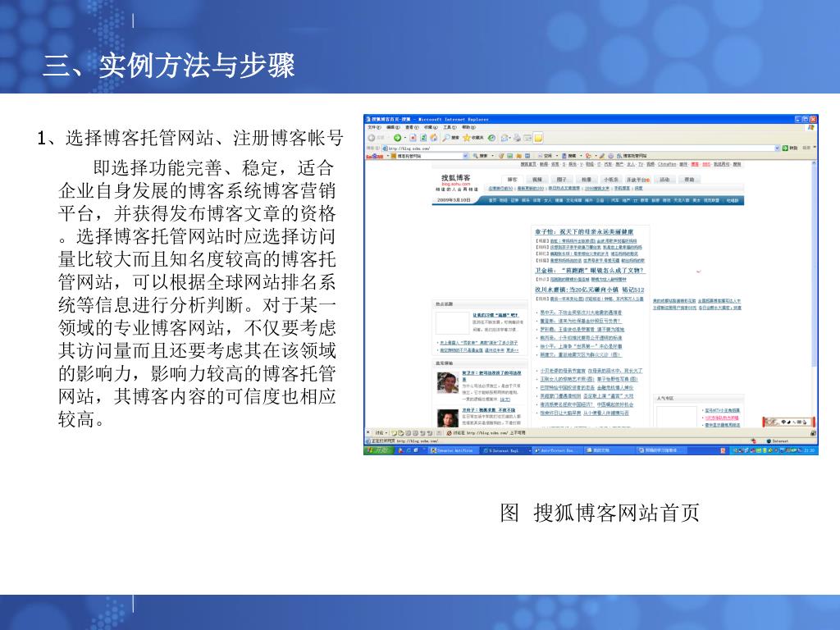This screenshot has width=840, height=630.
Task: Open the 收藏(A) menu
Action: click(x=431, y=127)
